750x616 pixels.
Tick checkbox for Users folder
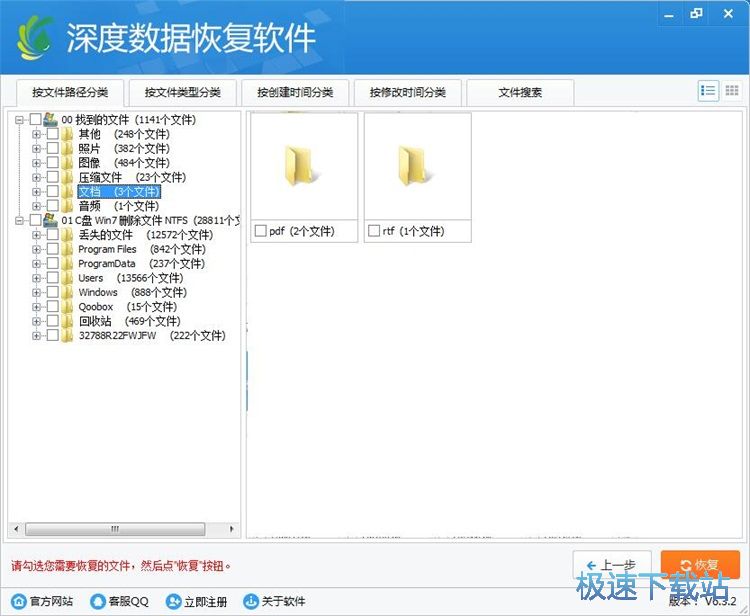pos(53,277)
